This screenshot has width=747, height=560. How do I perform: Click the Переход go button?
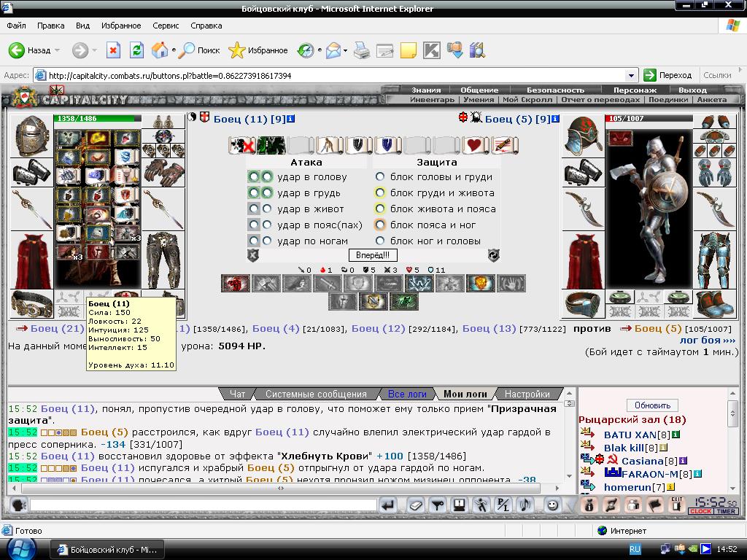pos(667,75)
